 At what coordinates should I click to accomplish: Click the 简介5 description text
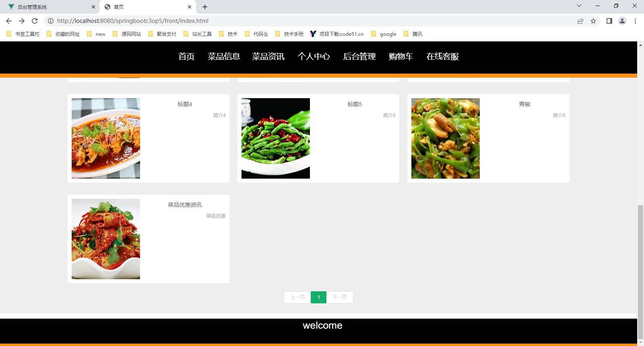click(389, 115)
